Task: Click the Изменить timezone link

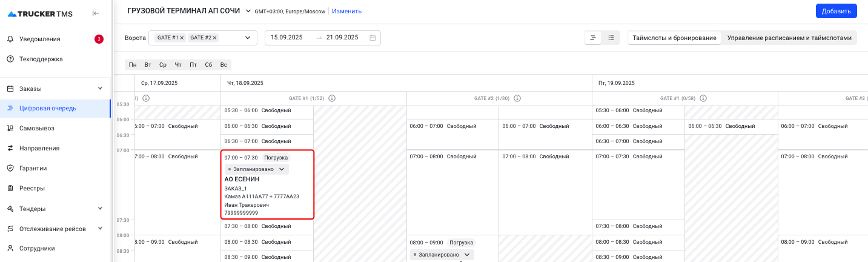Action: [346, 11]
